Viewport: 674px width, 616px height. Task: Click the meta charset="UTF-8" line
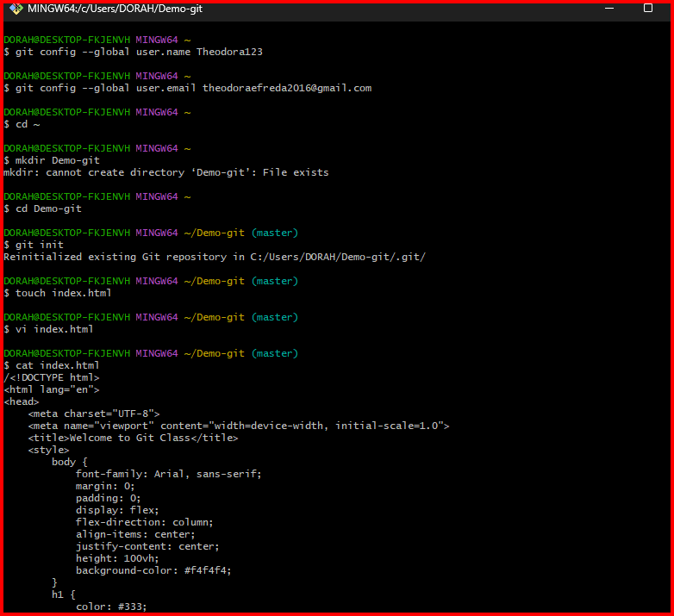pyautogui.click(x=94, y=414)
